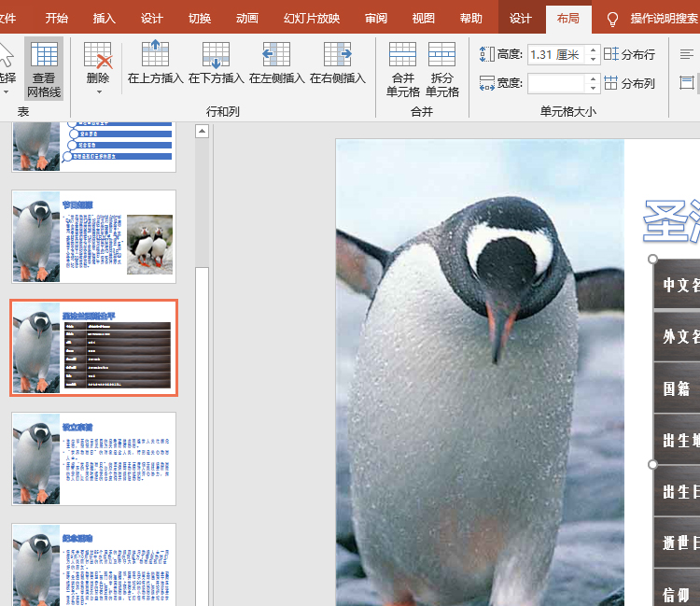Click the 信仰 table cell
Viewport: 700px width, 606px height.
pos(678,588)
